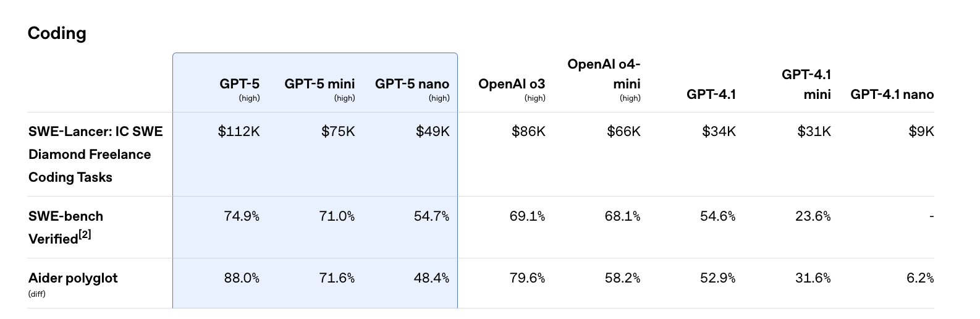Click the GPT-4.1 nano column header
The height and width of the screenshot is (319, 980).
[892, 95]
